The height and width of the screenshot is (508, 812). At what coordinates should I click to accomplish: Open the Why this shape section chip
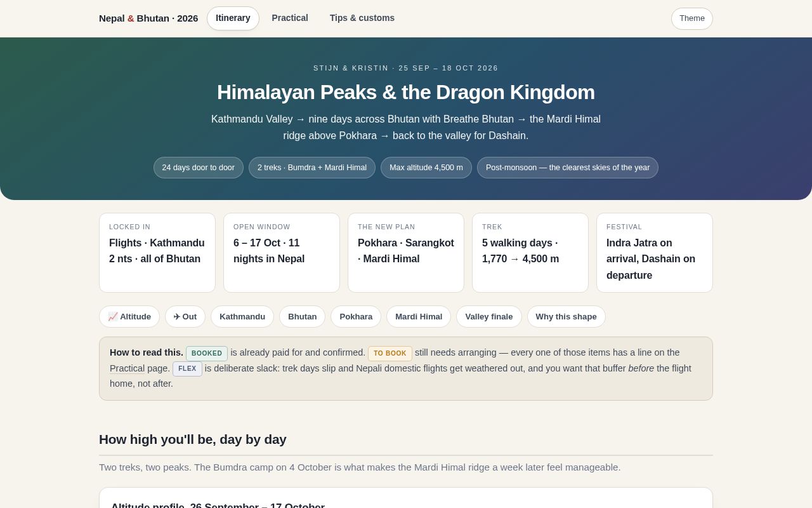point(566,317)
